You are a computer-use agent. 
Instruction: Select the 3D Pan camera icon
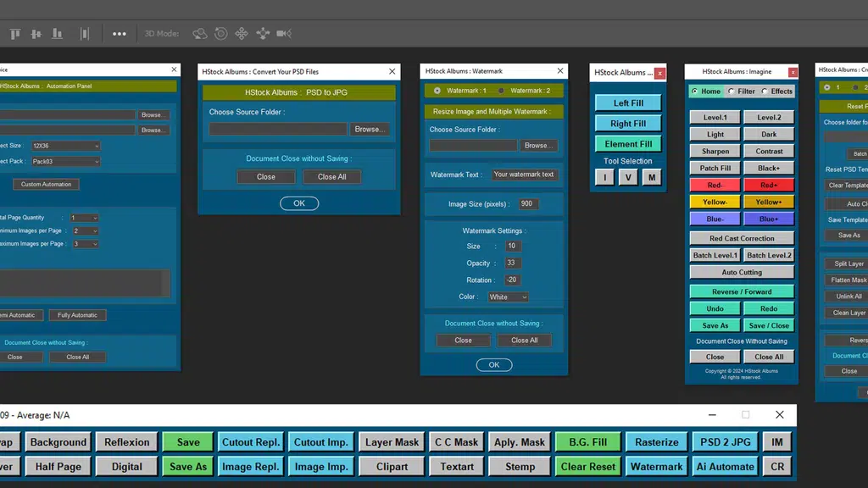pos(242,34)
